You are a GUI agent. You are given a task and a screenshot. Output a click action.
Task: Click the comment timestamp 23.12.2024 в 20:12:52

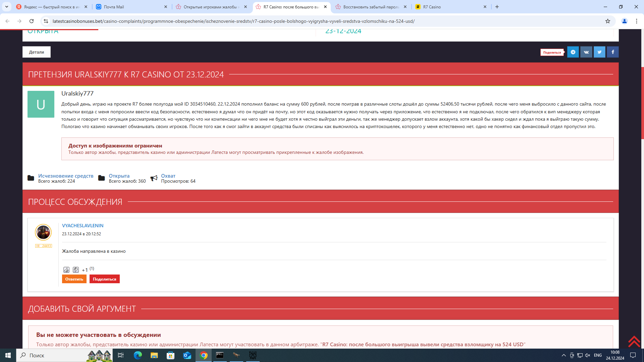point(82,234)
